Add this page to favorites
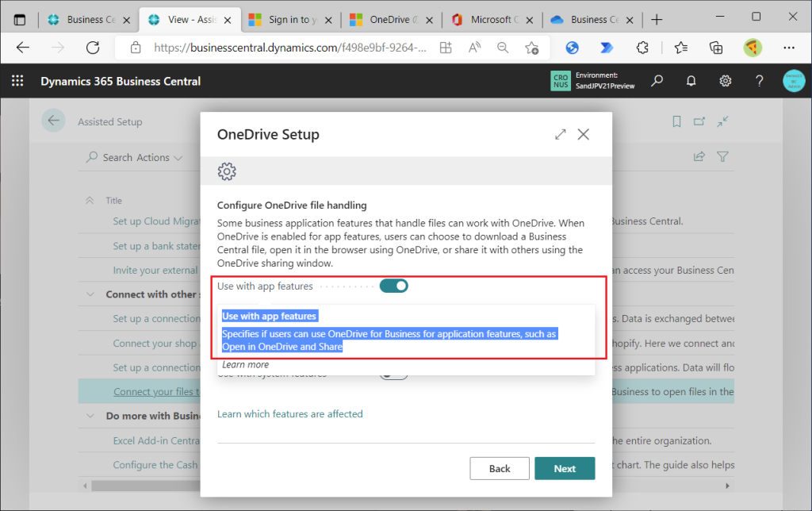Viewport: 812px width, 511px height. 532,48
